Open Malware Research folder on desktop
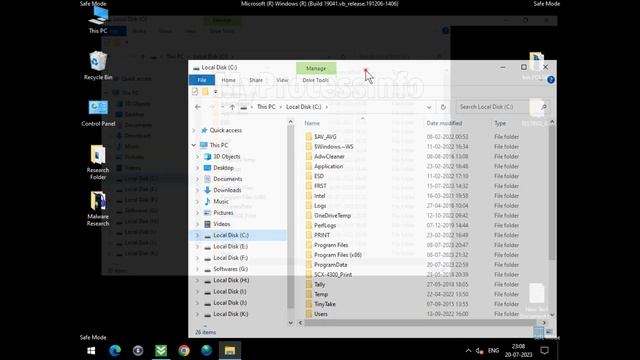 (98, 209)
